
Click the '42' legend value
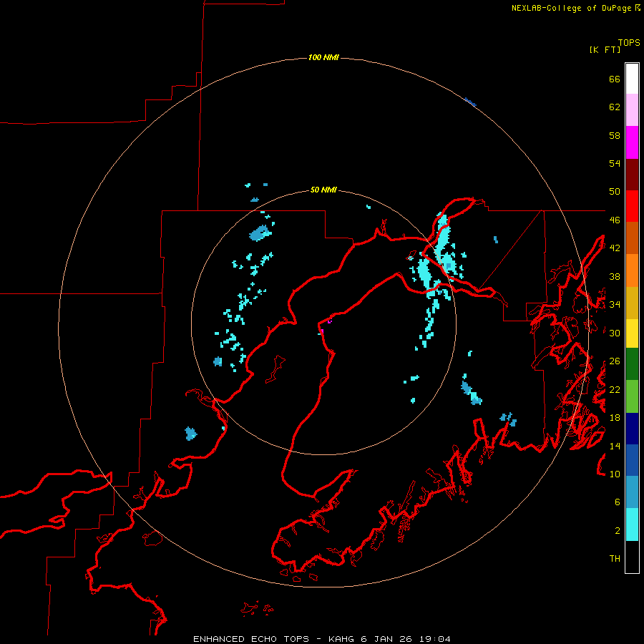[x=615, y=248]
